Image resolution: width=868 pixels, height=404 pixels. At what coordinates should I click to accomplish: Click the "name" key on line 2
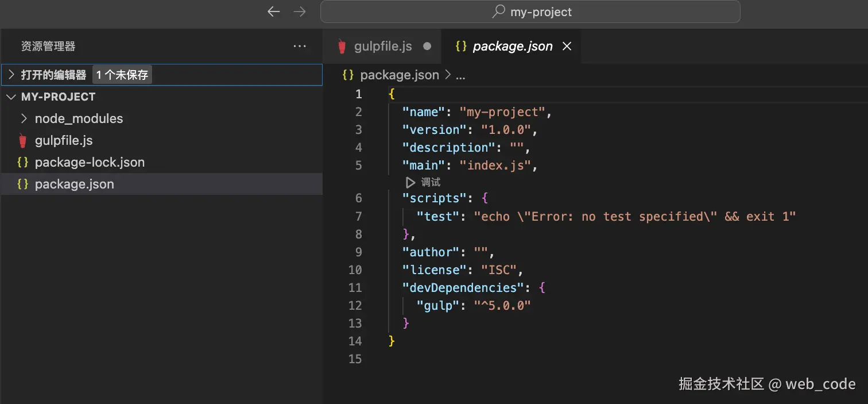tap(423, 112)
